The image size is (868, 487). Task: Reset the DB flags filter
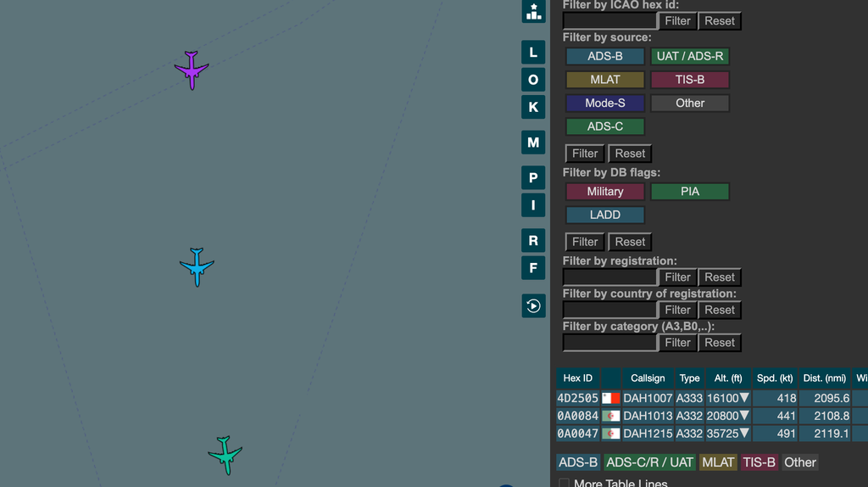tap(630, 242)
